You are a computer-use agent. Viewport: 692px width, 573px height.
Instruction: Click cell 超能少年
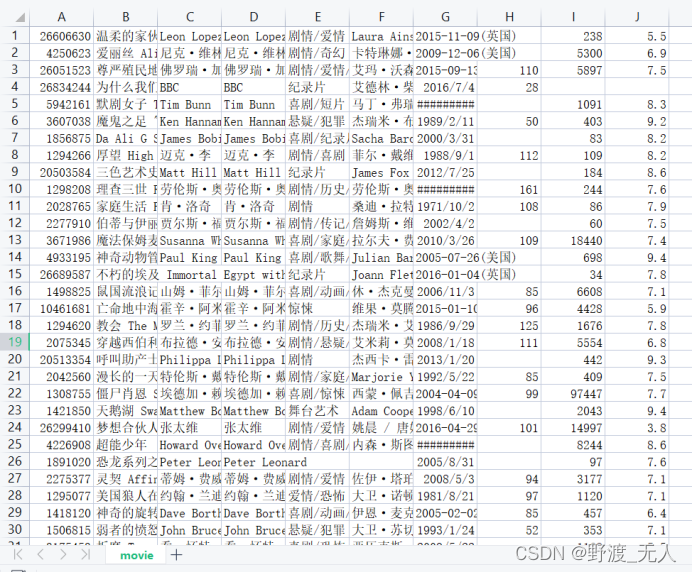tap(125, 445)
